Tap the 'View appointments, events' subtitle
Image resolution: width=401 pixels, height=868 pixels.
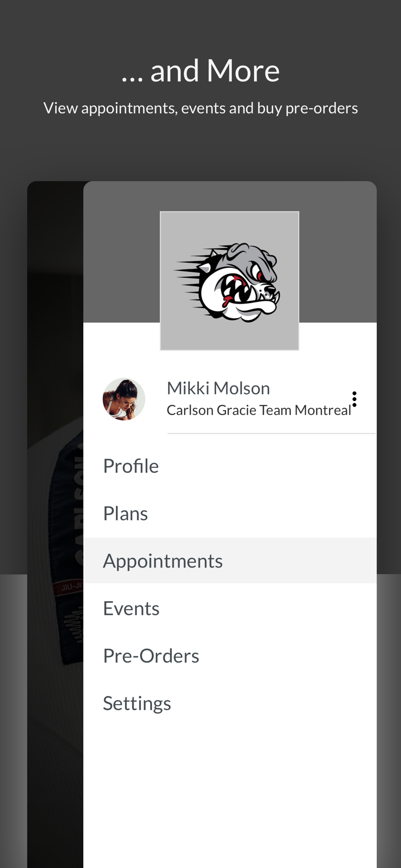coord(200,108)
